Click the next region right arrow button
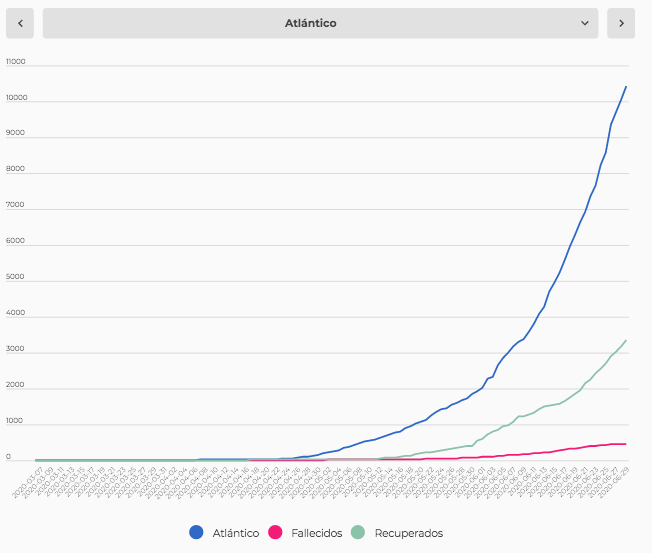 point(621,23)
